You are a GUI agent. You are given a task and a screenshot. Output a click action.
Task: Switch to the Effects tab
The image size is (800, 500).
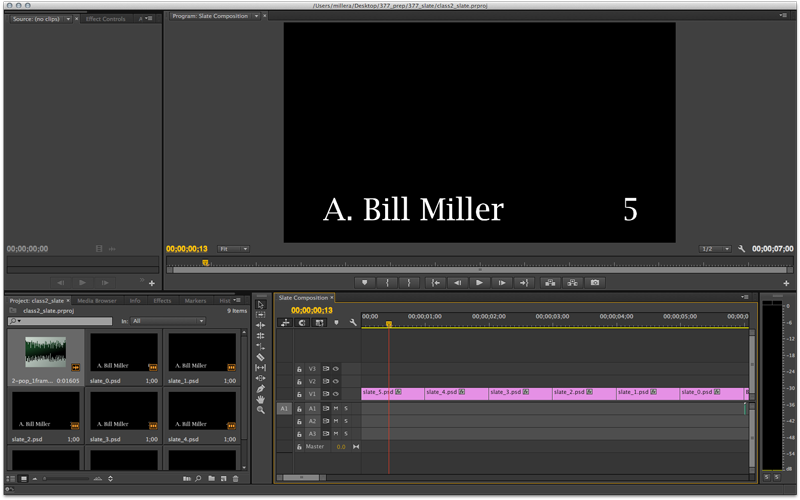162,301
